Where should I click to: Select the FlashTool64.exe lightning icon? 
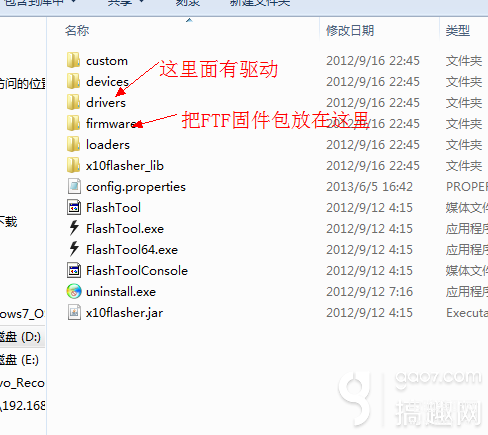[74, 249]
